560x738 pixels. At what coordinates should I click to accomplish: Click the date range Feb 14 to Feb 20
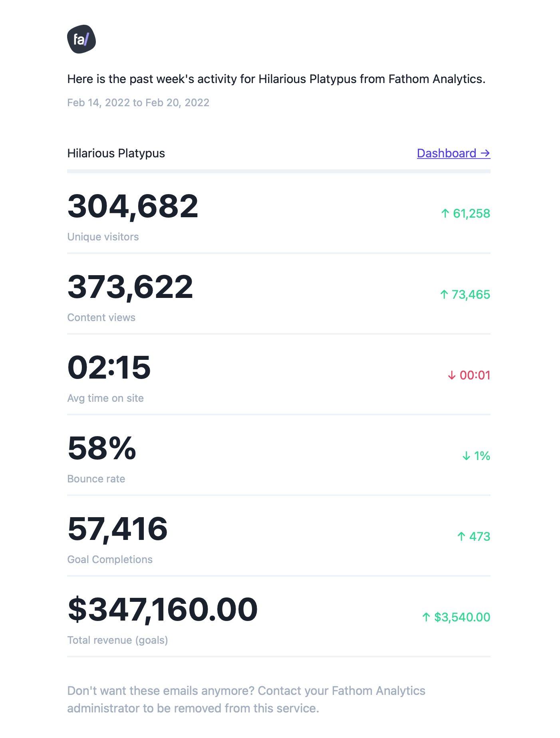pos(138,103)
